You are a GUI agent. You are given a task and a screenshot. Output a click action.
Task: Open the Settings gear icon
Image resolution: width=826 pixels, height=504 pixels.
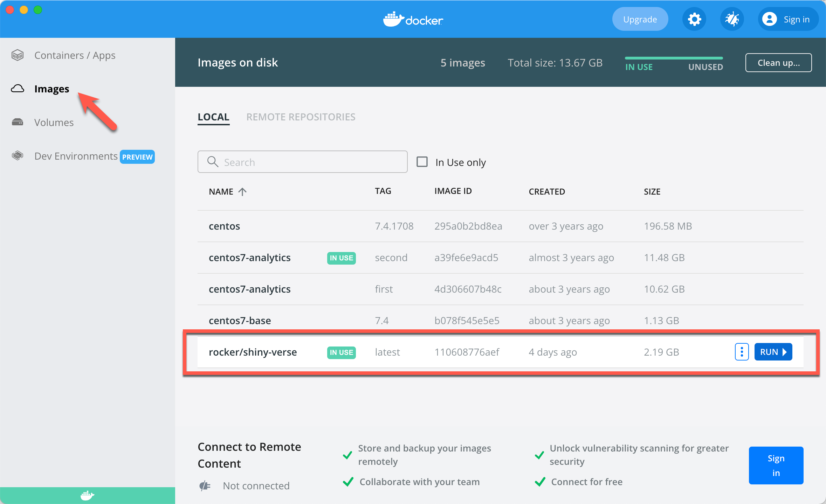(x=694, y=19)
